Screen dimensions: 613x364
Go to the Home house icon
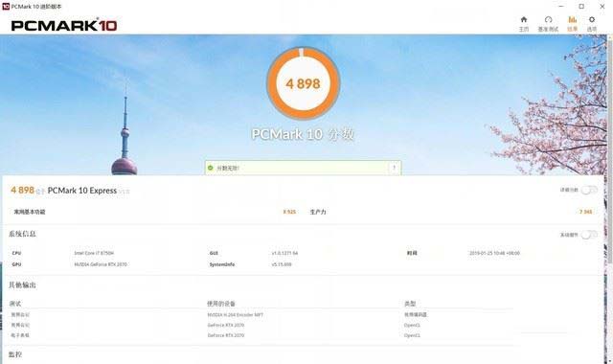tap(524, 19)
